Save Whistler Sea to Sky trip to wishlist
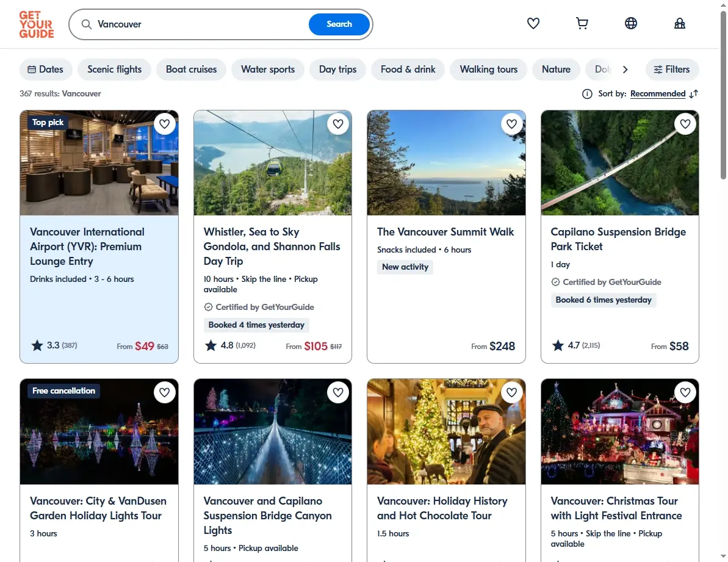728x562 pixels. click(338, 124)
